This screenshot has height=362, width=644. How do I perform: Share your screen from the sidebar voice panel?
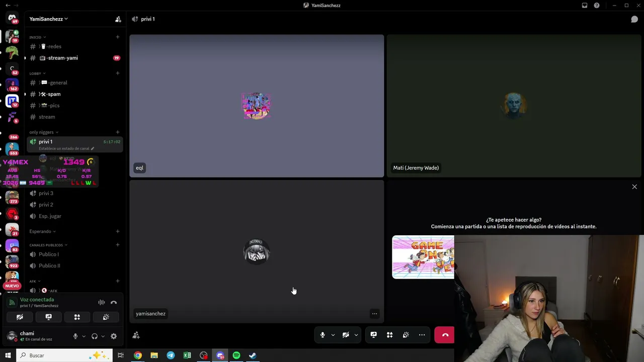click(48, 317)
